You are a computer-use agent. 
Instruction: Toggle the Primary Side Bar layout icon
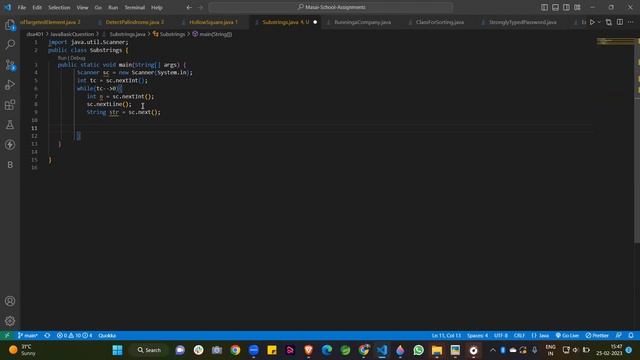point(544,7)
